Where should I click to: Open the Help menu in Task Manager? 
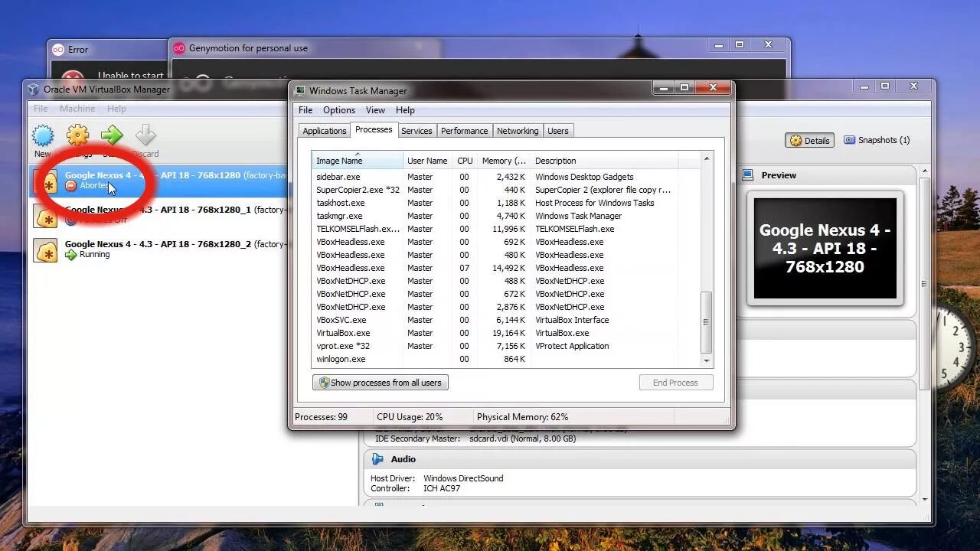(405, 110)
